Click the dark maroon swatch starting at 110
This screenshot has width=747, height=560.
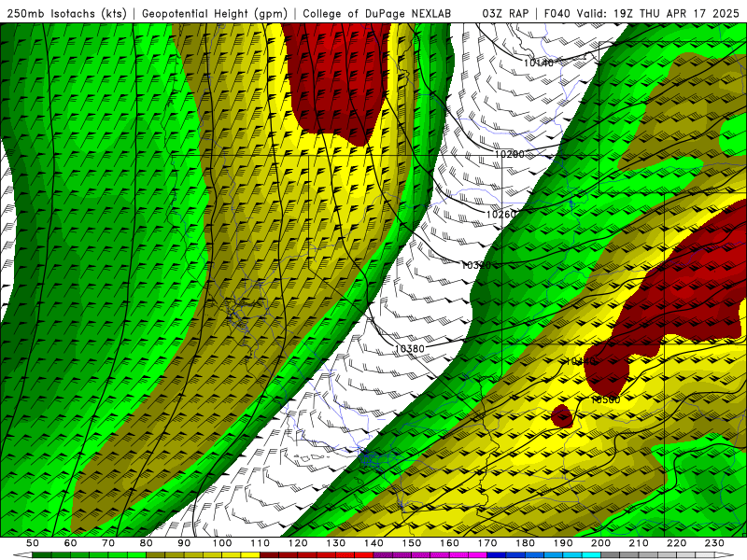(x=269, y=554)
